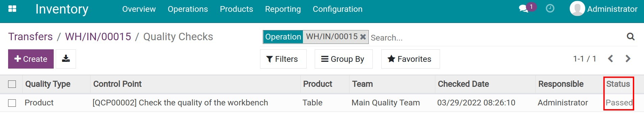The image size is (644, 125).
Task: Click the Passed status cell
Action: click(x=619, y=103)
